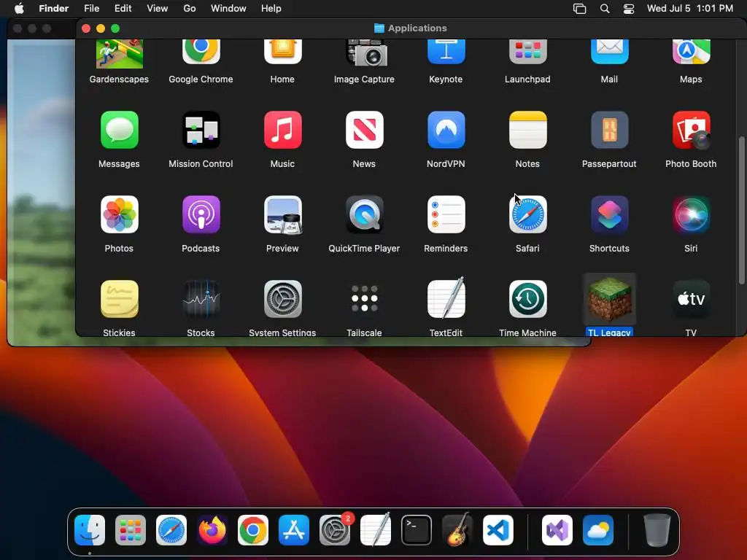Open the Edit menu

tap(123, 9)
